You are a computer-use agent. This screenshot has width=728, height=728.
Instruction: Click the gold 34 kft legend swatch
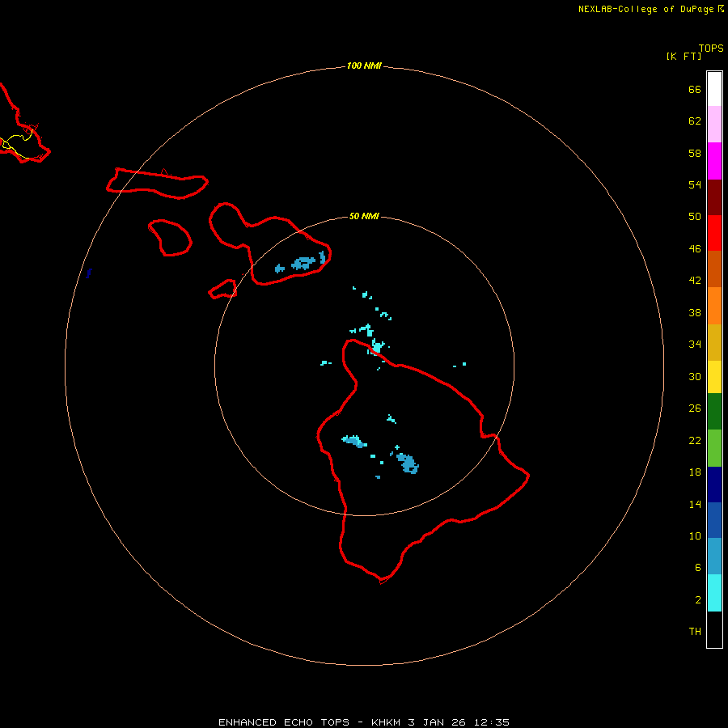714,342
